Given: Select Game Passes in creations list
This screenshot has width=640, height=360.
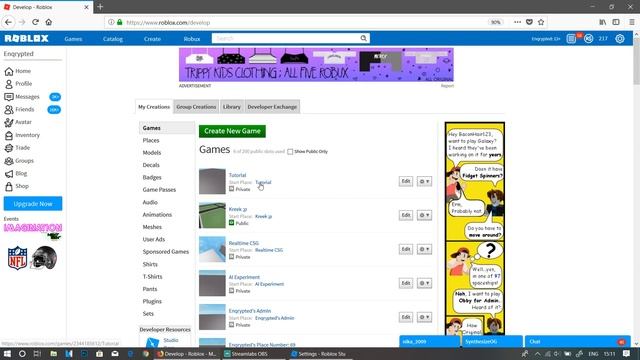Looking at the screenshot, I should [x=159, y=190].
